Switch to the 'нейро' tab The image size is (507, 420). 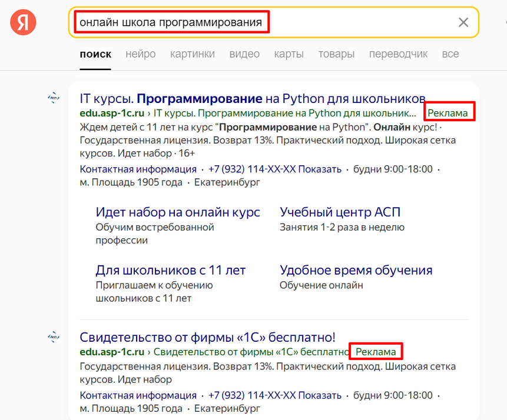[x=141, y=54]
